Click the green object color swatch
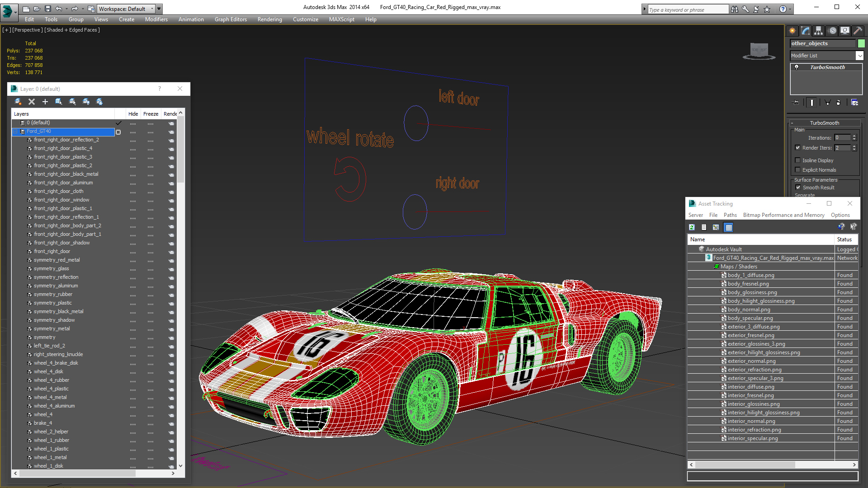 [861, 43]
